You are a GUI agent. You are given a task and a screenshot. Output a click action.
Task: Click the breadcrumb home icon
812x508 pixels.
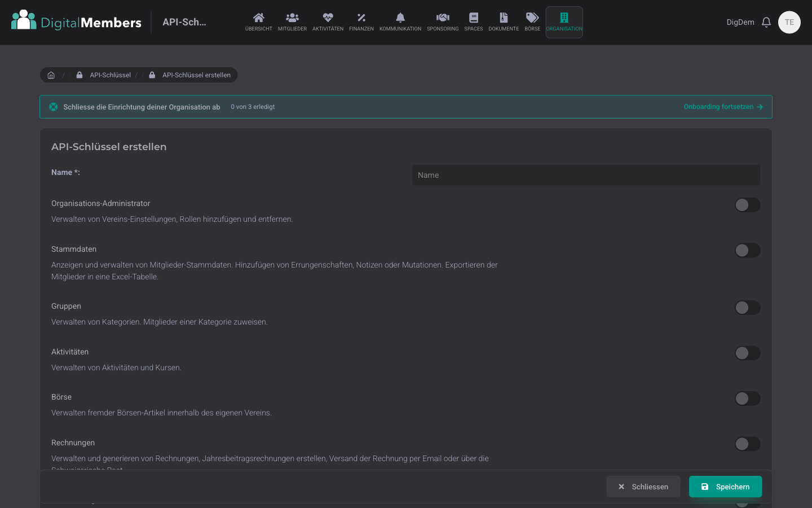[51, 75]
